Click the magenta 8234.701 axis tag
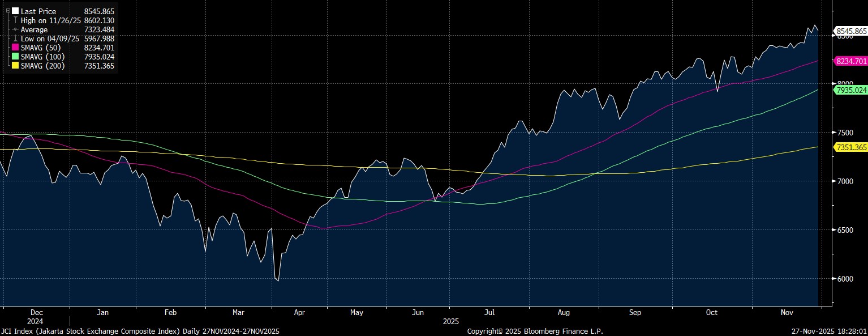 tap(851, 61)
